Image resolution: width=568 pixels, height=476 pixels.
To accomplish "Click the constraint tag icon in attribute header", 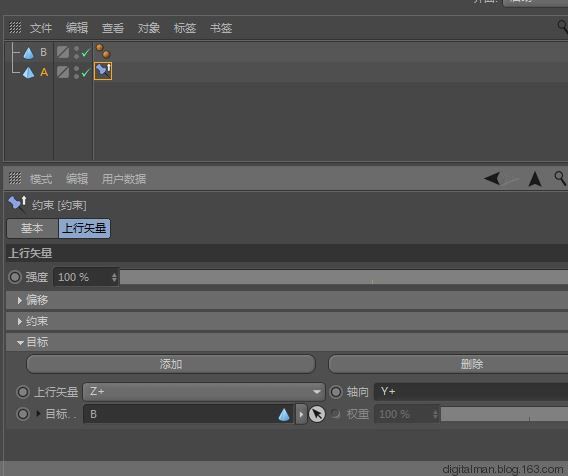I will pos(17,204).
